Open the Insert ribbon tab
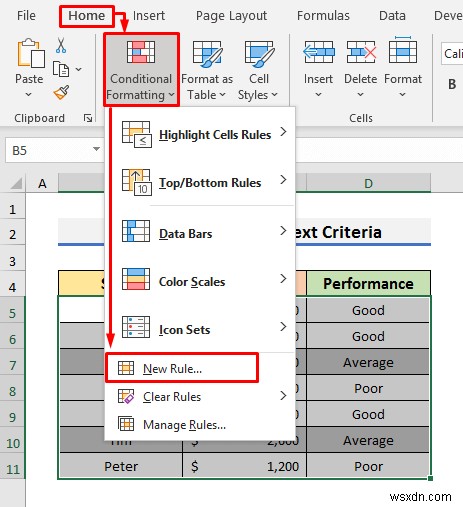Image resolution: width=463 pixels, height=507 pixels. click(x=149, y=16)
